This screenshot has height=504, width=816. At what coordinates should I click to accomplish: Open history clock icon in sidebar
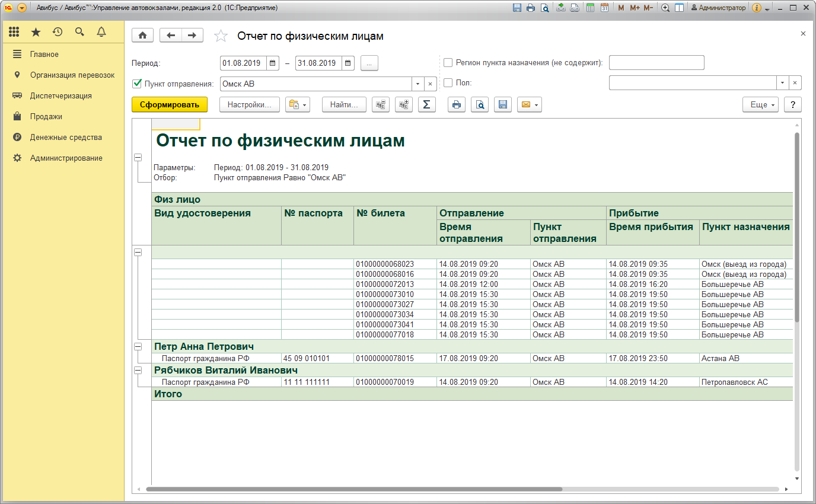[58, 32]
